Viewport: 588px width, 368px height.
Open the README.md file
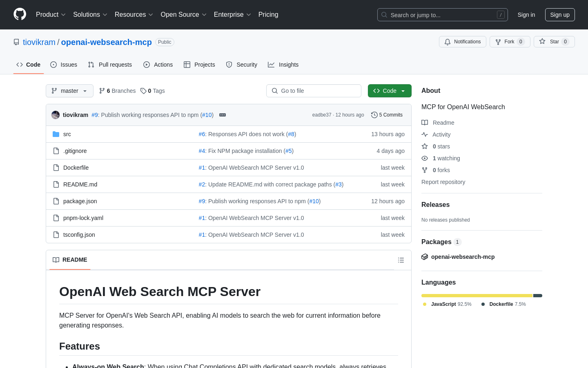tap(80, 184)
